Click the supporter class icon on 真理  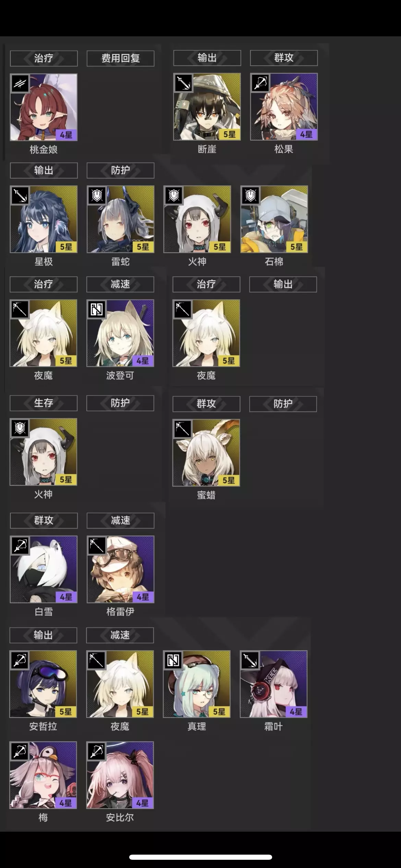coord(173,660)
